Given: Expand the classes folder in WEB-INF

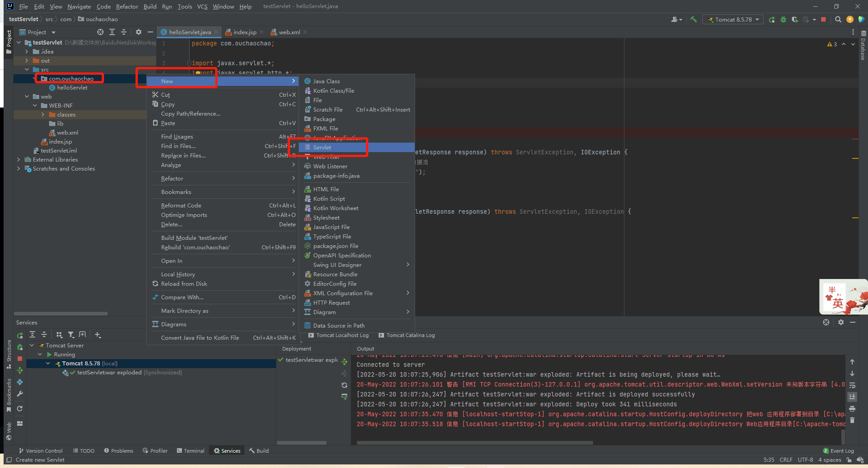Looking at the screenshot, I should [x=43, y=114].
